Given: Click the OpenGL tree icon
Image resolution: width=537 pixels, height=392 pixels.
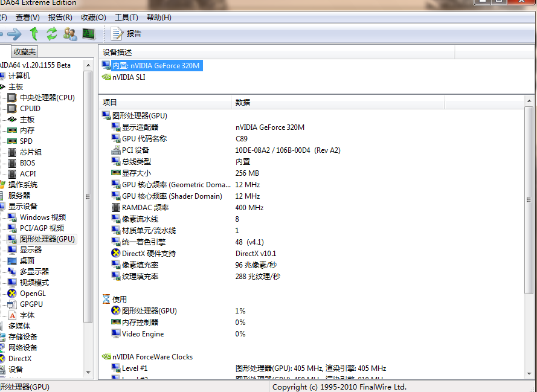Looking at the screenshot, I should (12, 294).
